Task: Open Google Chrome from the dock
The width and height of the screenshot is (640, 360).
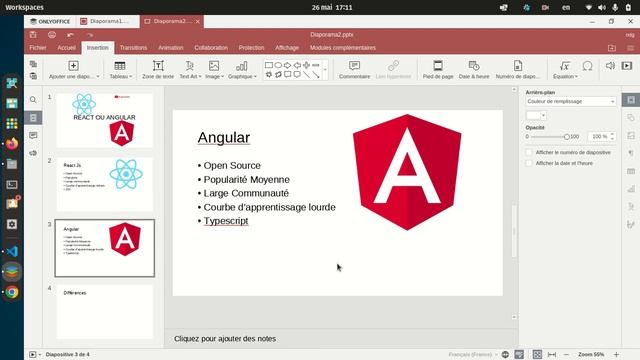Action: click(x=12, y=292)
